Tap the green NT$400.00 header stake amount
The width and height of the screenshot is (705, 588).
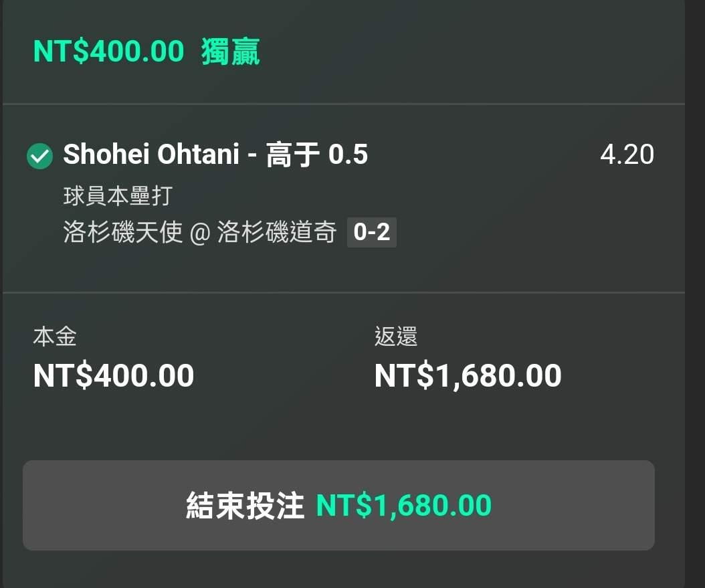pyautogui.click(x=108, y=52)
